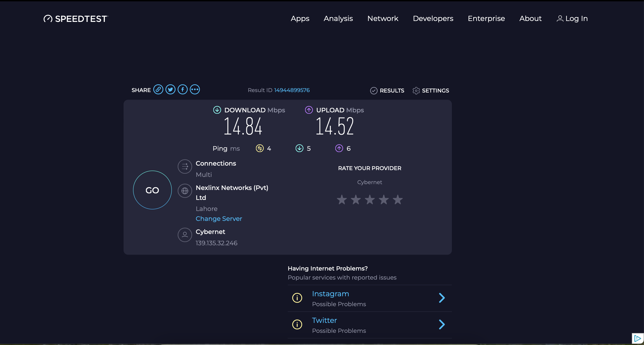The height and width of the screenshot is (345, 644).
Task: Click the Instagram info icon
Action: coord(297,298)
